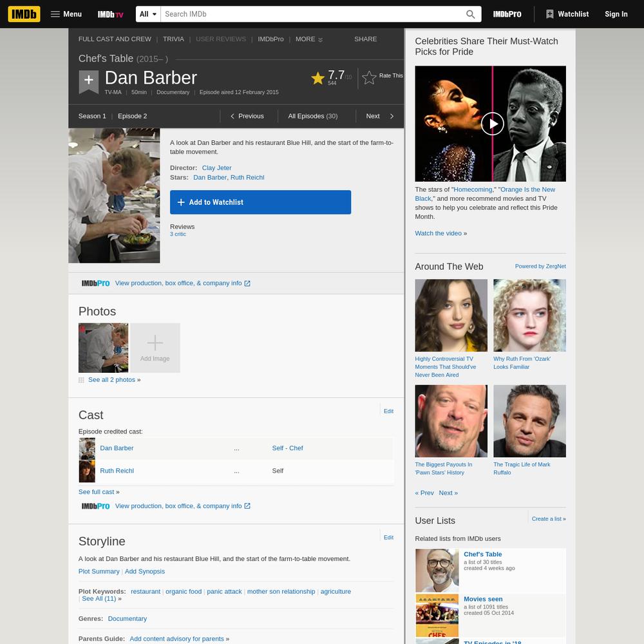
Task: Select the 'panic attack' plot keyword
Action: tap(224, 591)
